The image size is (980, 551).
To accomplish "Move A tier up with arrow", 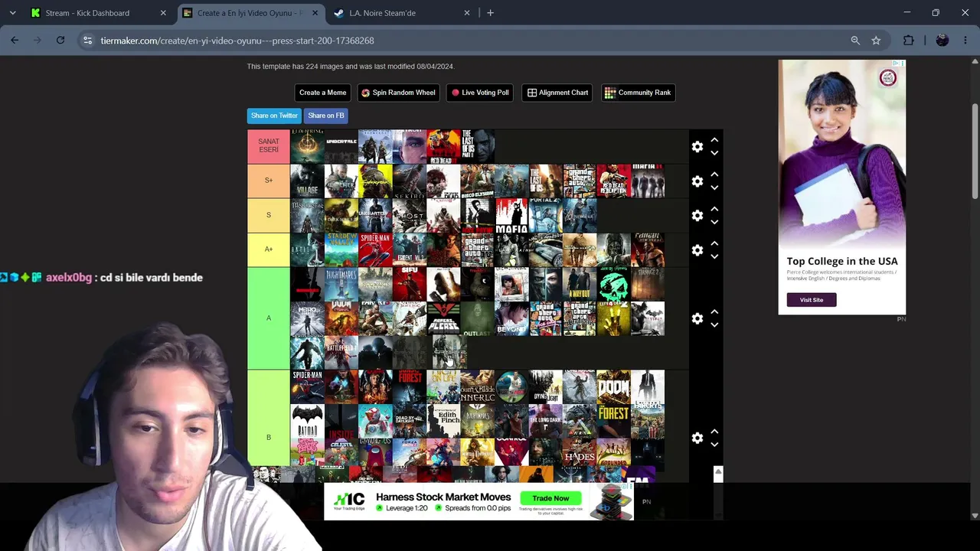I will (x=714, y=311).
